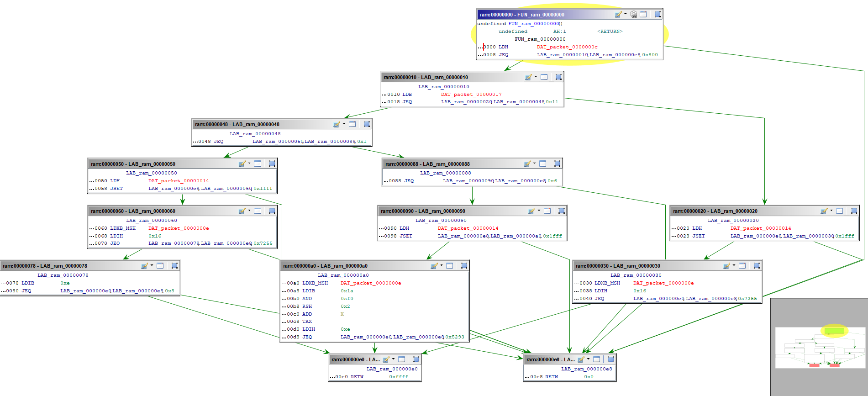The image size is (868, 396).
Task: Select title bar of ram:000000a0 - LAB_ram_000000a0
Action: pos(374,266)
